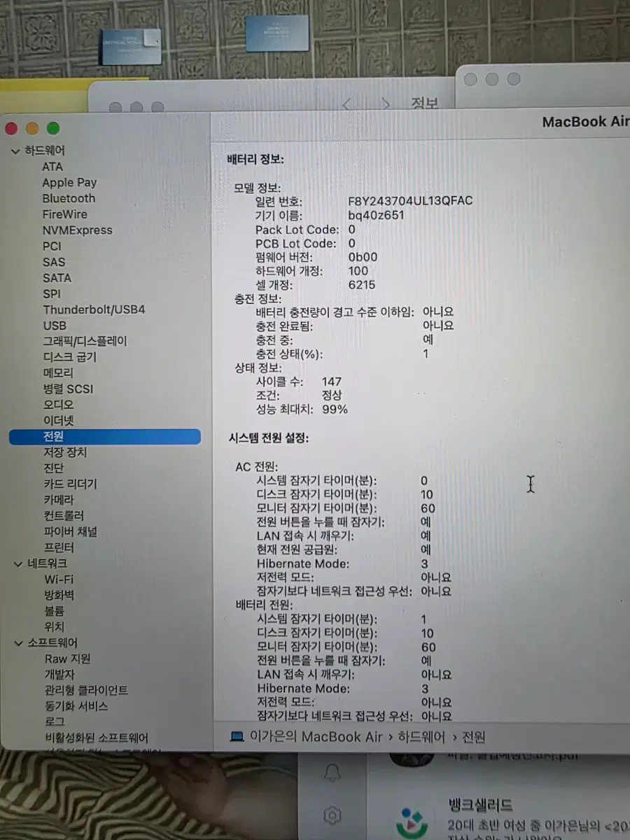Select FireWire in sidebar

pyautogui.click(x=64, y=214)
